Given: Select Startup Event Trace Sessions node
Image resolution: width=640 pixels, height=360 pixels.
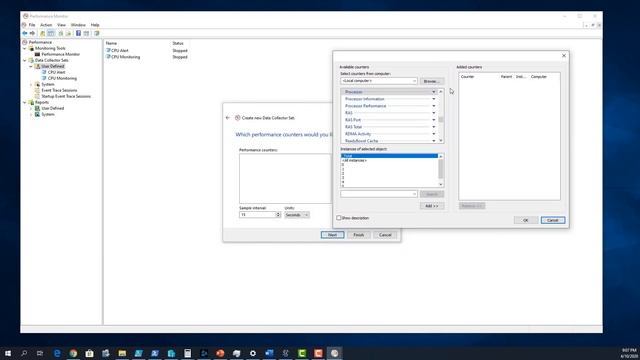Looking at the screenshot, I should (x=66, y=96).
